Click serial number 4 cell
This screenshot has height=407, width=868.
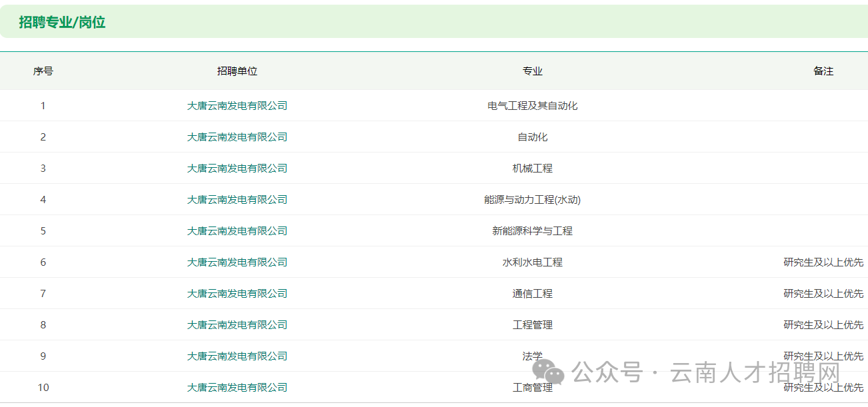pos(43,199)
